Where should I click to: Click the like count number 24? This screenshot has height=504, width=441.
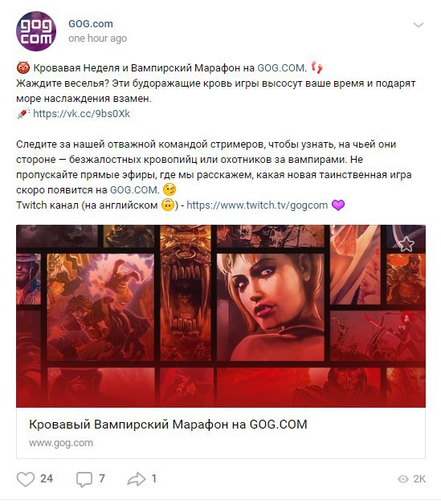click(47, 478)
